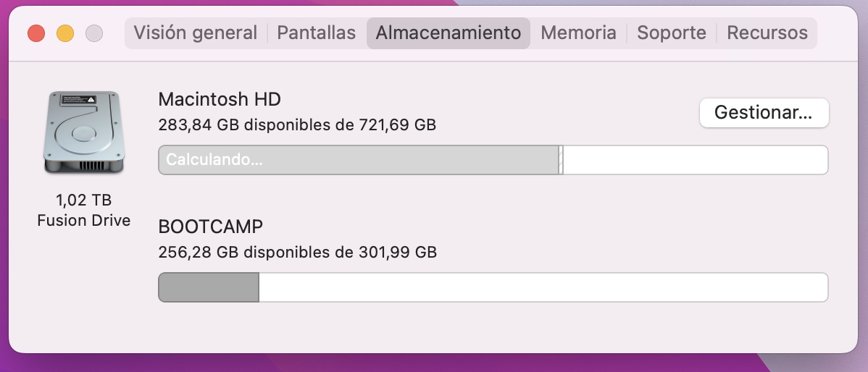Select the Almacenamiento tab

click(x=448, y=33)
